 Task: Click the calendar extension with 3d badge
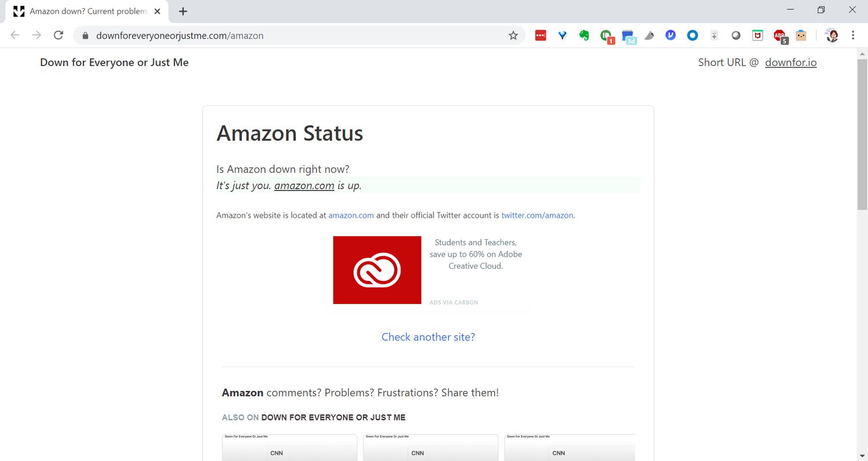click(x=628, y=35)
